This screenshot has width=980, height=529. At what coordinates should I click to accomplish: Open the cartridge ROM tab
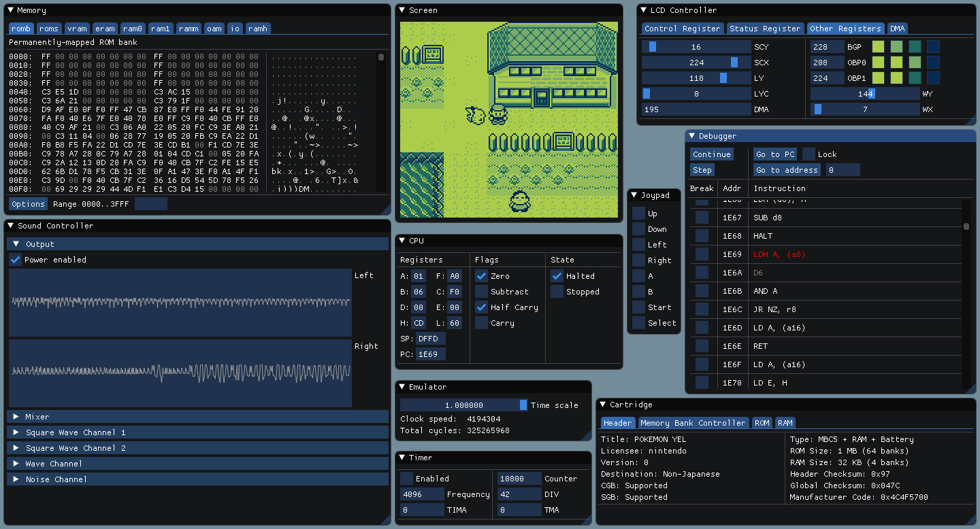click(x=762, y=423)
